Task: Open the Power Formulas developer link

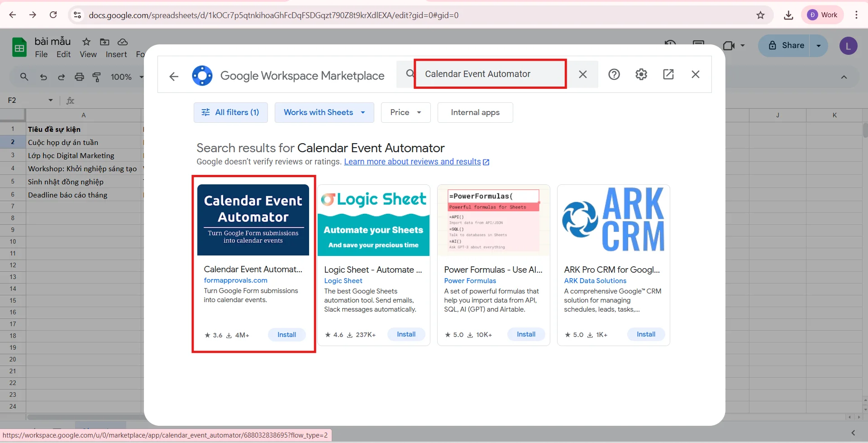Action: pos(470,281)
